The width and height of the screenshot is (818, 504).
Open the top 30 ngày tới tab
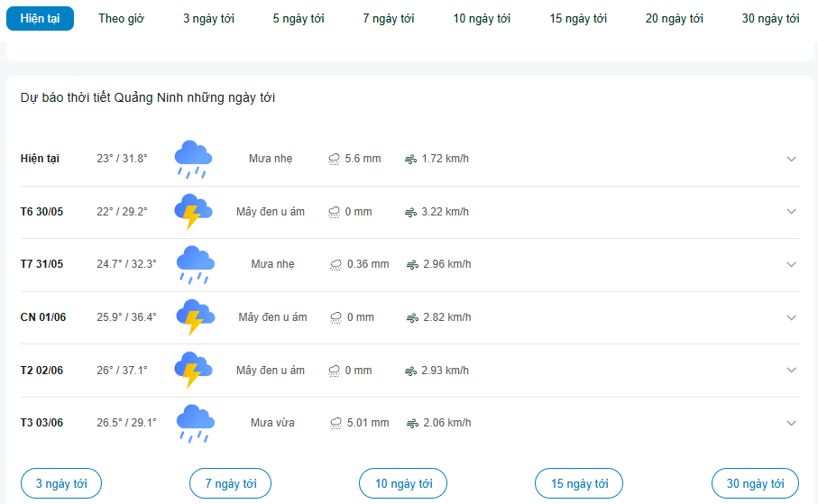pos(770,18)
